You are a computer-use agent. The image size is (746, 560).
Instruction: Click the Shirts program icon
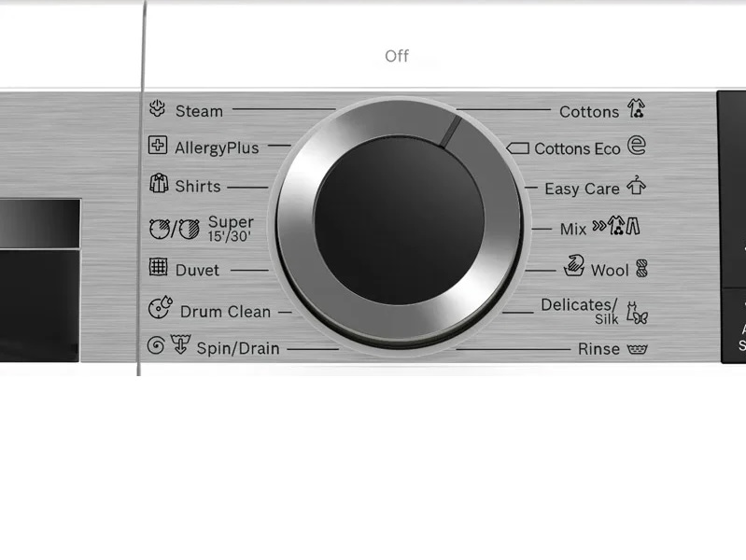[x=159, y=183]
